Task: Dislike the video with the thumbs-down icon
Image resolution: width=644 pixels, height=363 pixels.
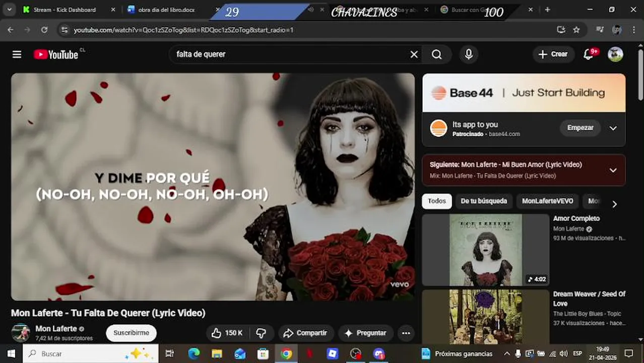Action: 261,333
